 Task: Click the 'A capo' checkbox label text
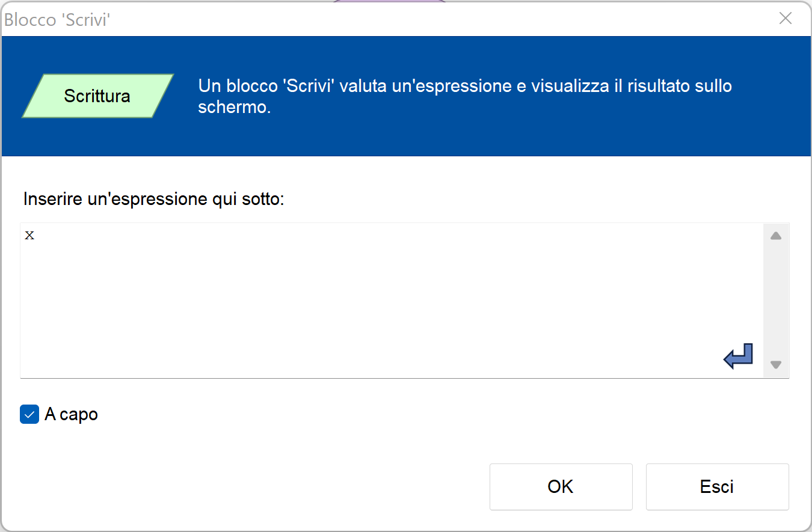coord(71,414)
